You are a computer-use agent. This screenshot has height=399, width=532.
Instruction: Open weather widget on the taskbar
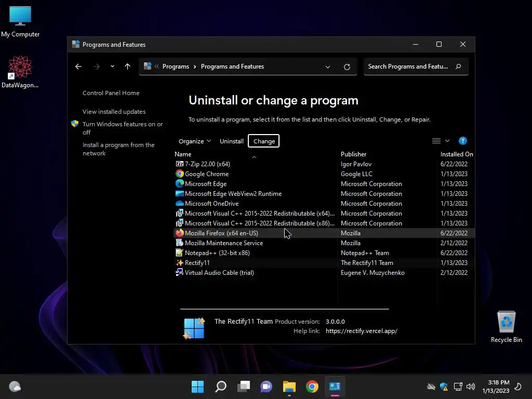point(15,387)
